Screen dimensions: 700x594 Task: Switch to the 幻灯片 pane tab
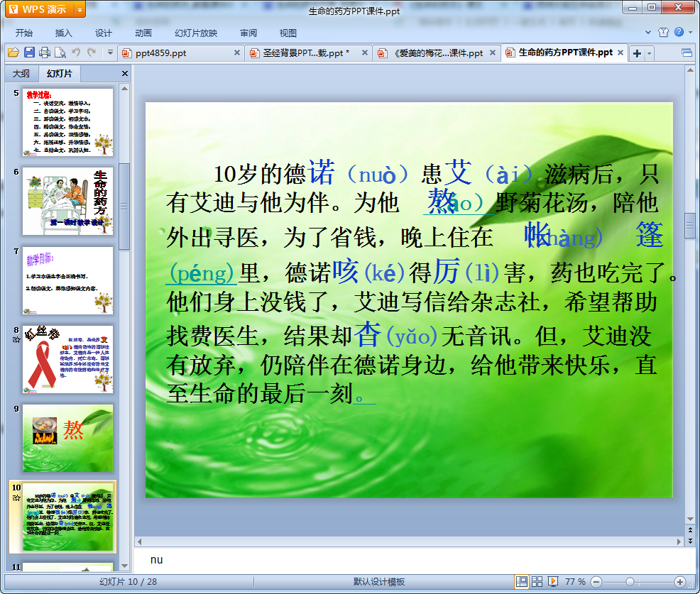click(60, 74)
